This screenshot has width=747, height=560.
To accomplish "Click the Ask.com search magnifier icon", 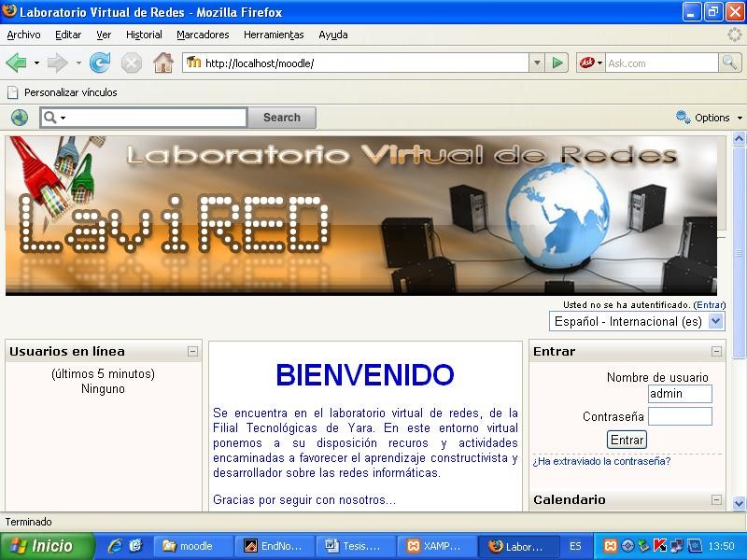I will point(730,63).
